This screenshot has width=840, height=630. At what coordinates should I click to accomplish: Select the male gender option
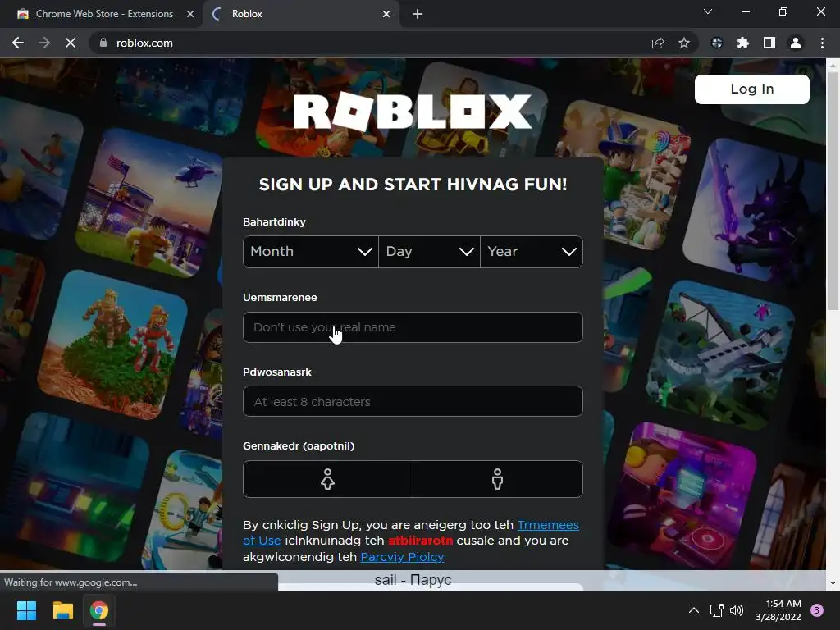(498, 479)
